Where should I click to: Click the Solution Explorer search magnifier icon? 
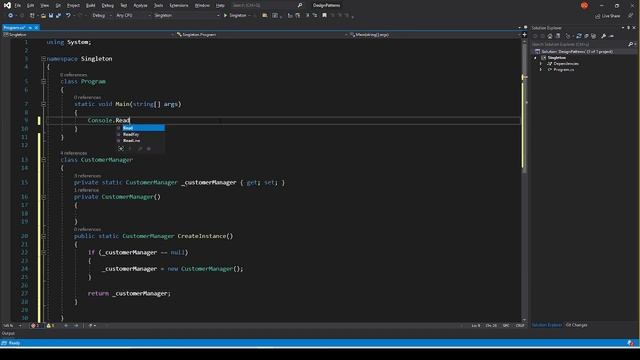(631, 44)
